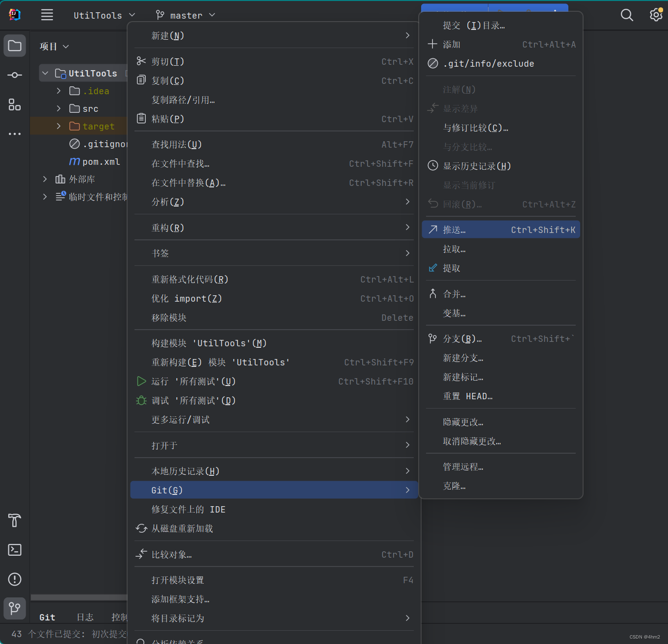The image size is (668, 644).
Task: Open the UtilTools project dropdown
Action: coord(104,15)
